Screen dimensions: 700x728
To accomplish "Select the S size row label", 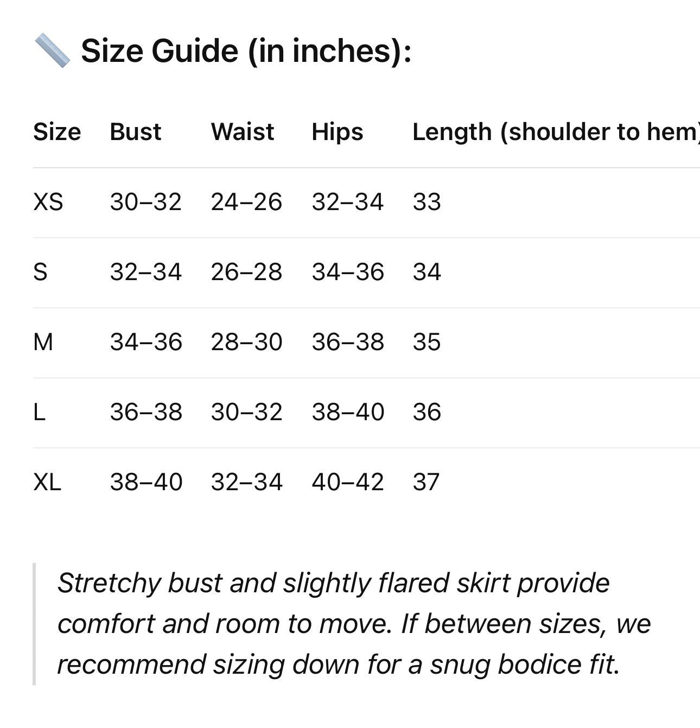I will click(x=40, y=272).
